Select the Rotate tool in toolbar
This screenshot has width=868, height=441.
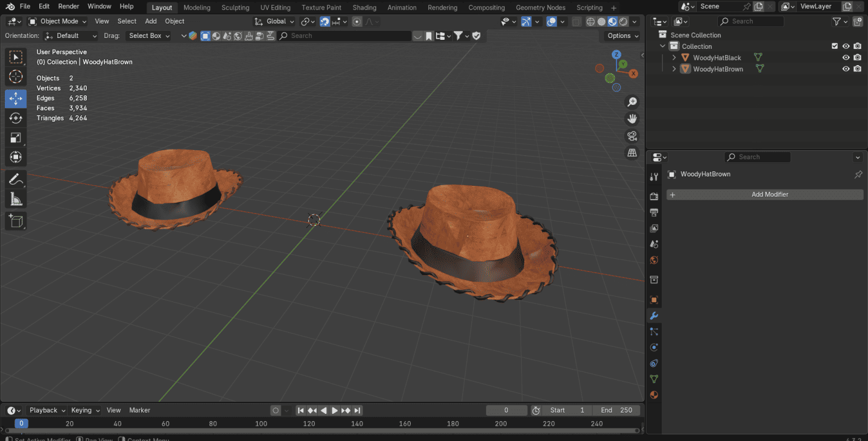click(16, 118)
